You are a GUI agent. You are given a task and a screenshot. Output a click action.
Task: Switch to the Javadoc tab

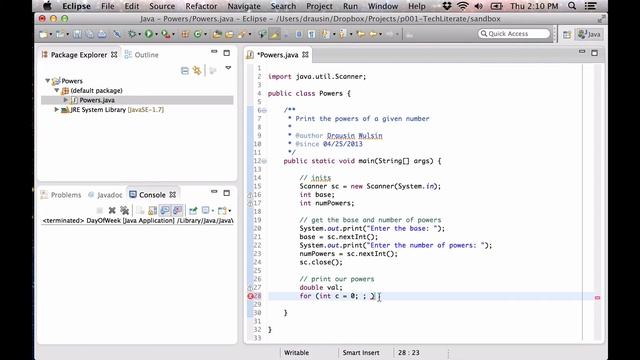(x=106, y=195)
